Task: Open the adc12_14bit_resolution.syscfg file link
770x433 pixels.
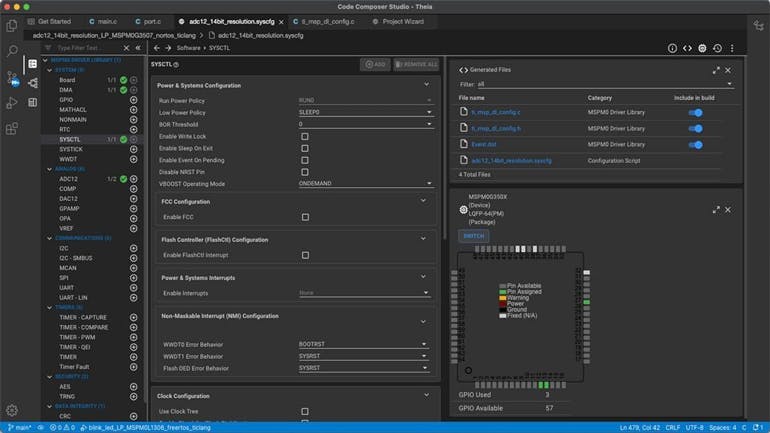Action: pyautogui.click(x=511, y=161)
